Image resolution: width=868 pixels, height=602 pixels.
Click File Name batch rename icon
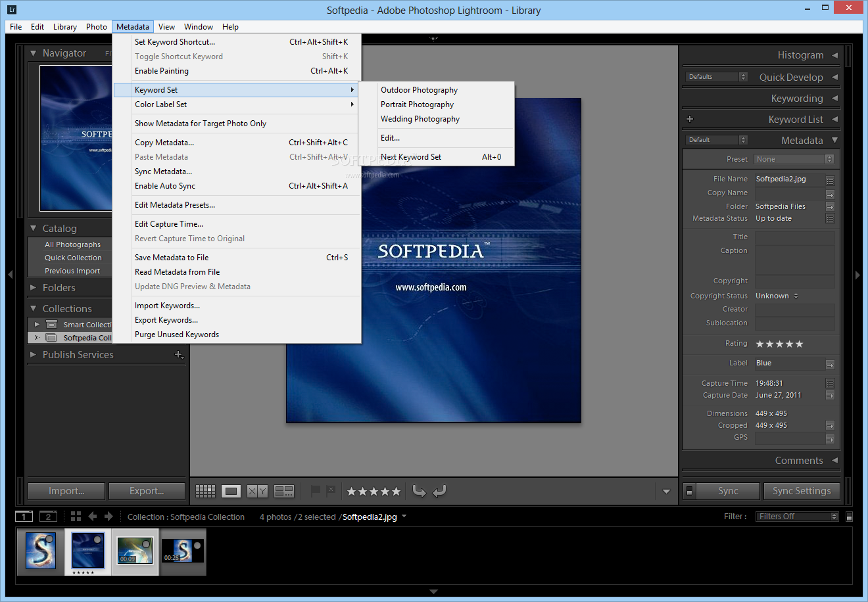[830, 180]
